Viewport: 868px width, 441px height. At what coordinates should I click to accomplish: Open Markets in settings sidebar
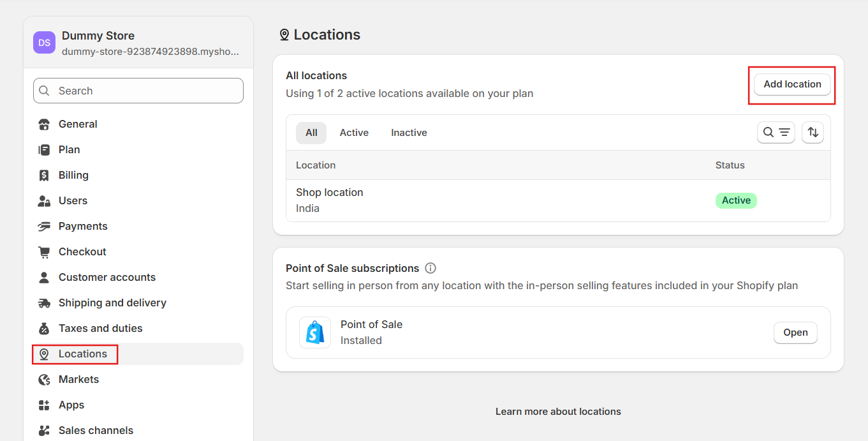[x=78, y=380]
